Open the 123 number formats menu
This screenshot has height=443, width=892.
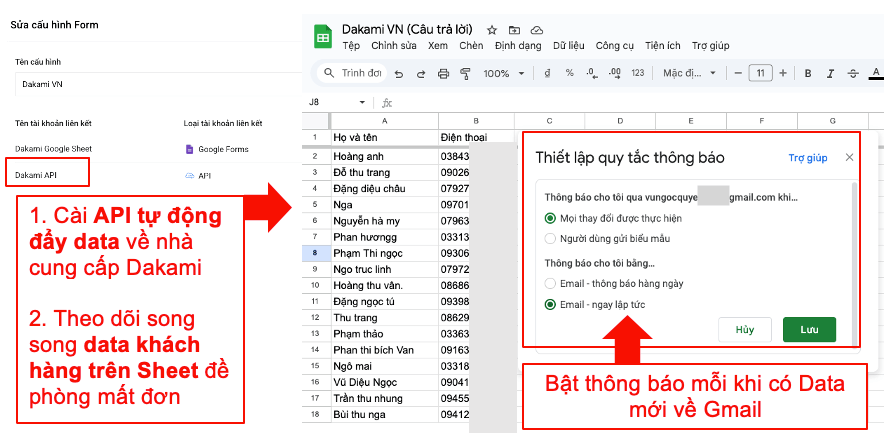[638, 73]
